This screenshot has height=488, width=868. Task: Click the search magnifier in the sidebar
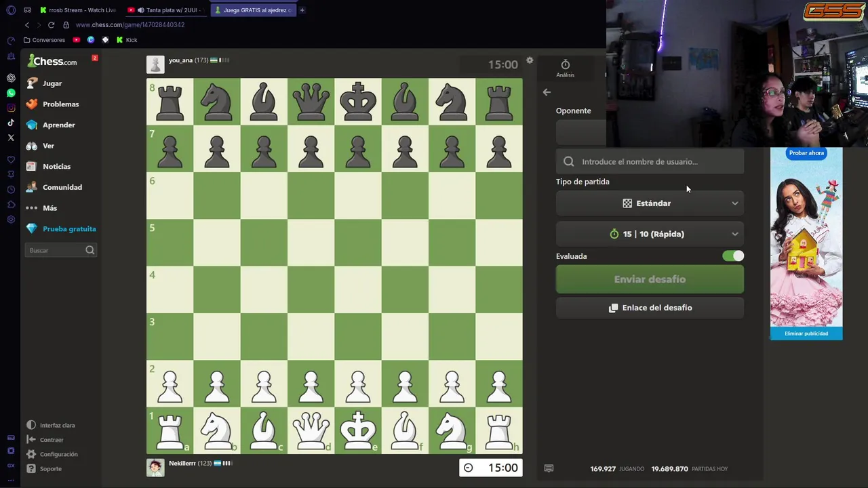[x=90, y=250]
